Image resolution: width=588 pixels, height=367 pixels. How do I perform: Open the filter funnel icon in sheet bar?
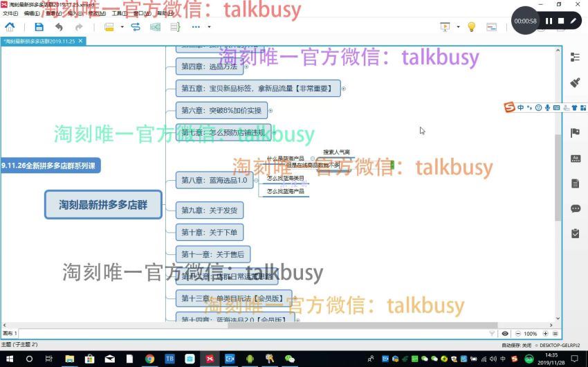pyautogui.click(x=492, y=334)
